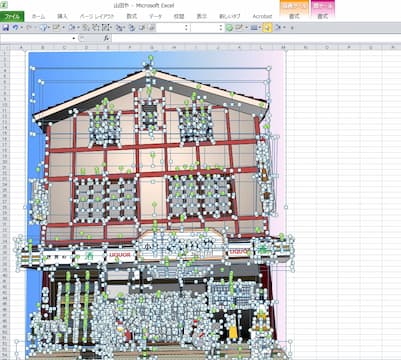
Task: Open the ページ レイアウト ribbon tab
Action: (97, 16)
